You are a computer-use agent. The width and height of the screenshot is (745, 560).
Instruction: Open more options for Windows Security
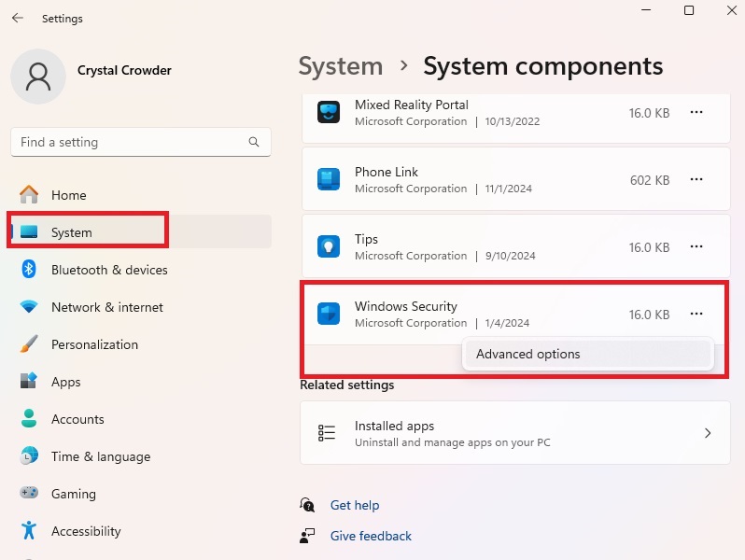696,314
